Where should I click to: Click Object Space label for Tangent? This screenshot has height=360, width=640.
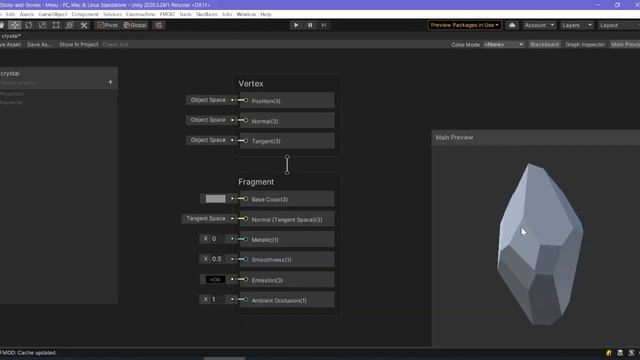208,140
